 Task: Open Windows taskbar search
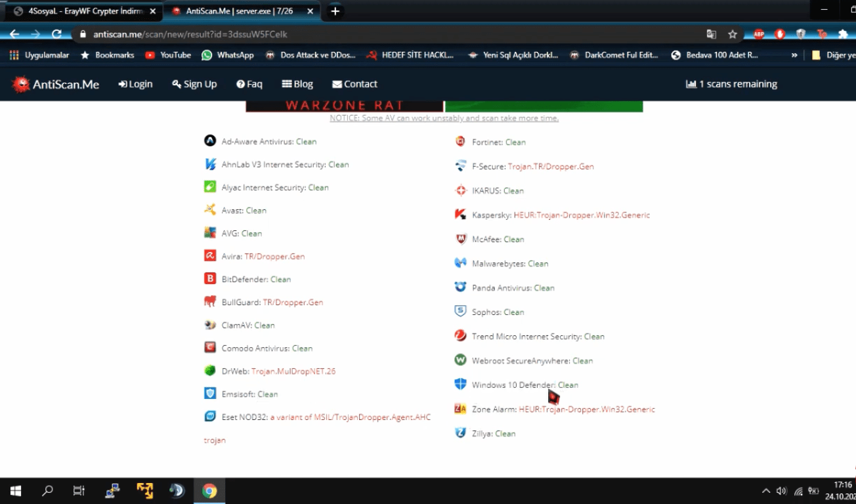[x=47, y=490]
